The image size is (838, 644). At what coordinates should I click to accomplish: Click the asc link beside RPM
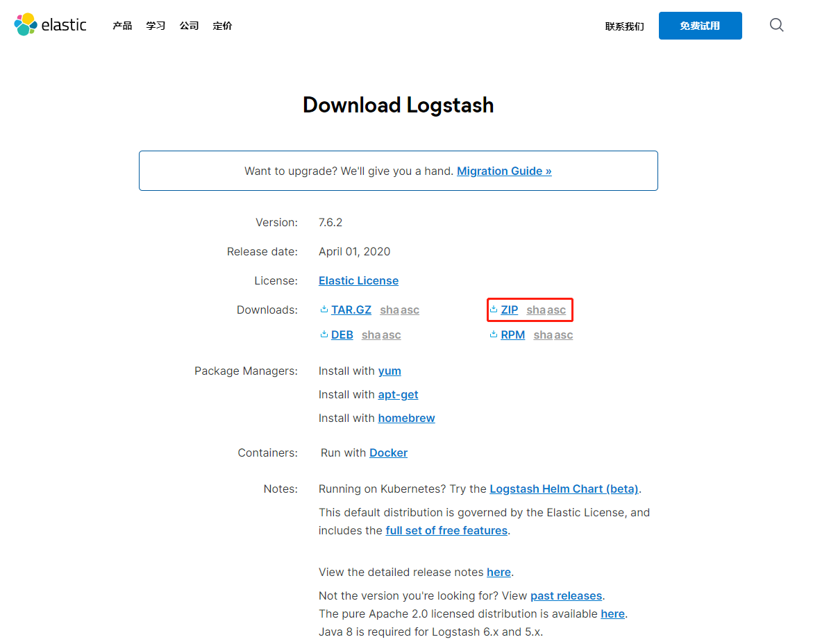click(563, 334)
